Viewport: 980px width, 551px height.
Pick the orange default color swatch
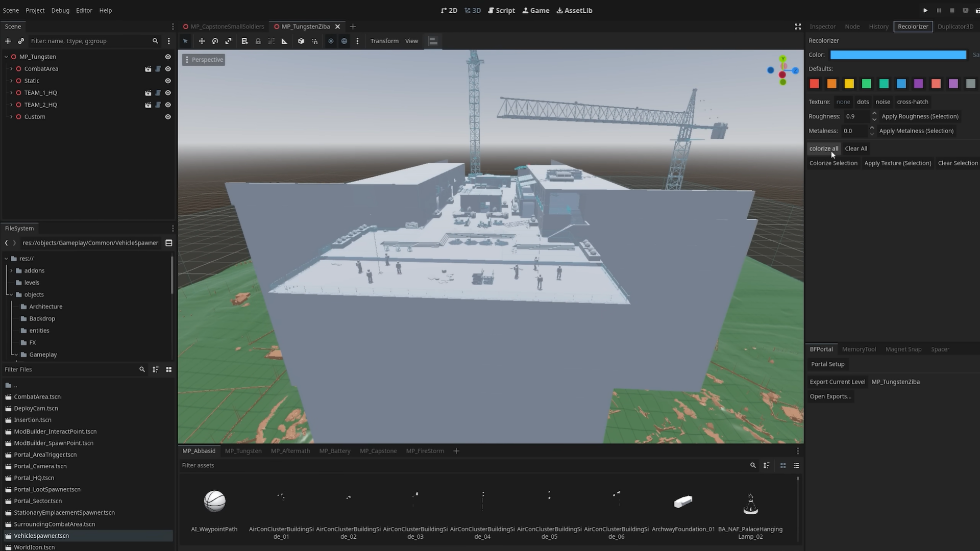(x=831, y=84)
